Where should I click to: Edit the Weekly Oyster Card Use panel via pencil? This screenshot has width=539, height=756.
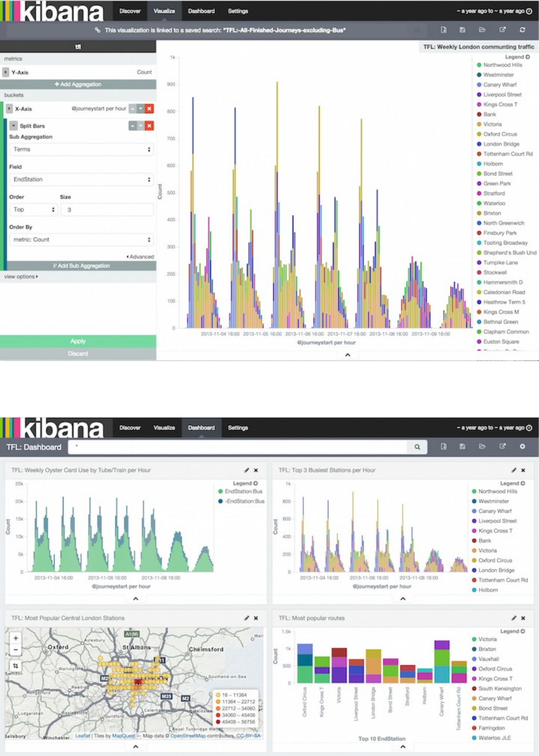tap(247, 470)
